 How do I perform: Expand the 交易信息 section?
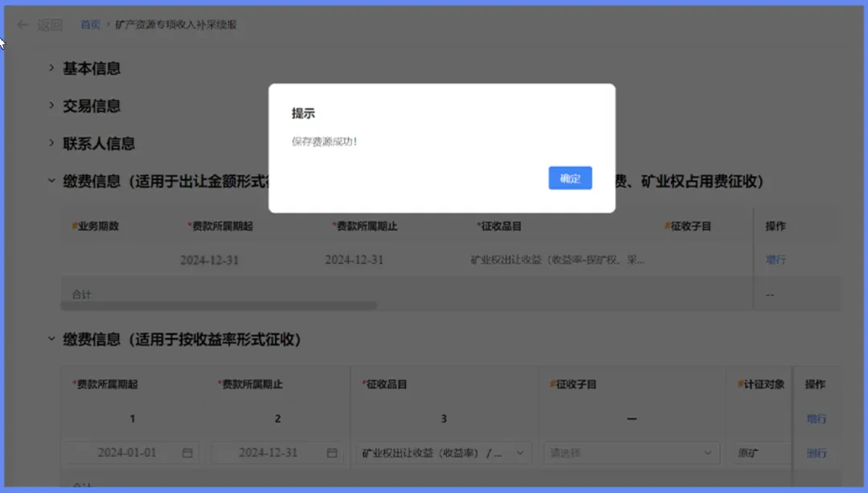[52, 106]
